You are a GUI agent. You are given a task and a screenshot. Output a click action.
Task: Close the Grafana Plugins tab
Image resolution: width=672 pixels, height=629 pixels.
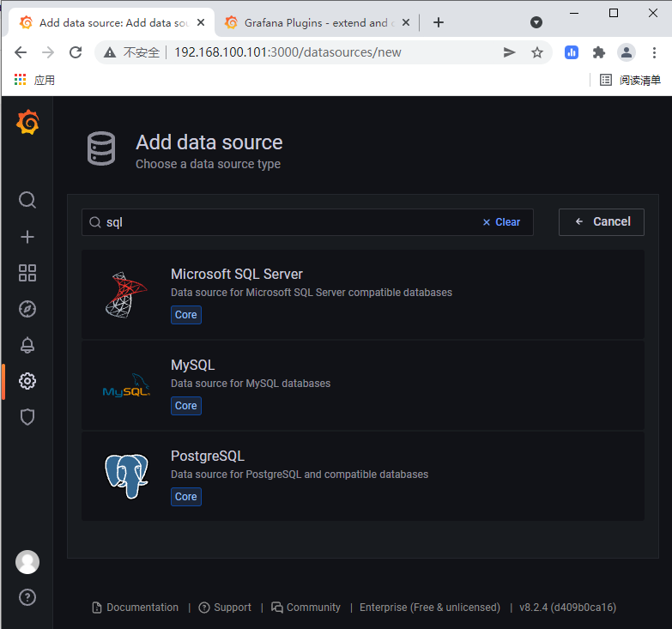406,22
